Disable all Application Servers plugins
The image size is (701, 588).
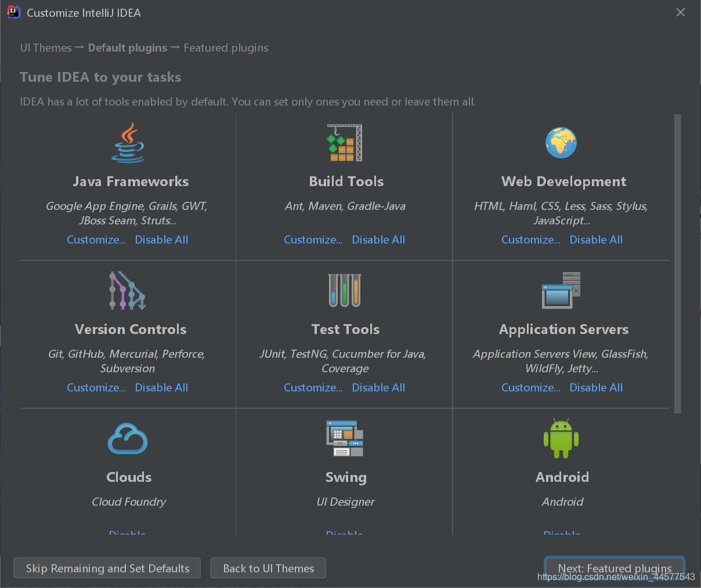[x=596, y=388]
